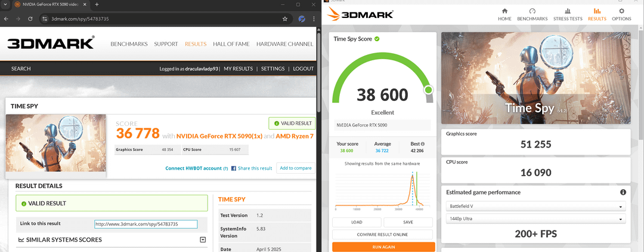Open Hardware Channel on the website
This screenshot has height=252, width=644.
[284, 44]
